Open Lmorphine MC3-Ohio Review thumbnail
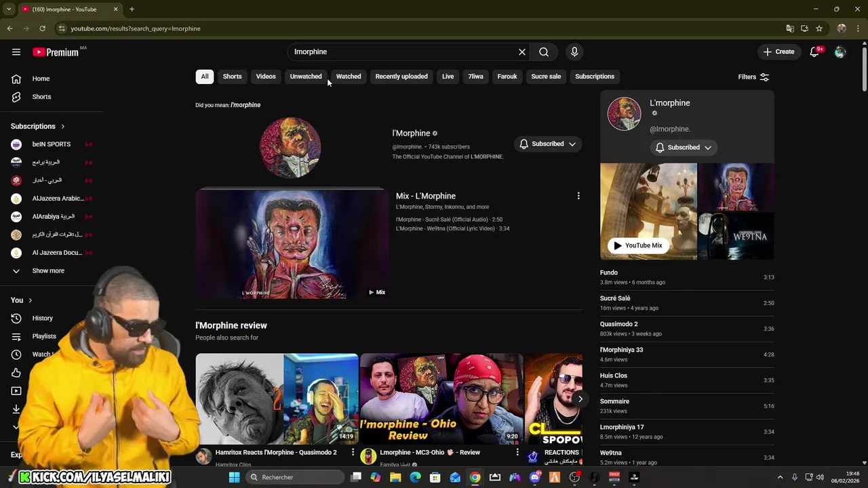Viewport: 868px width, 488px height. point(441,399)
